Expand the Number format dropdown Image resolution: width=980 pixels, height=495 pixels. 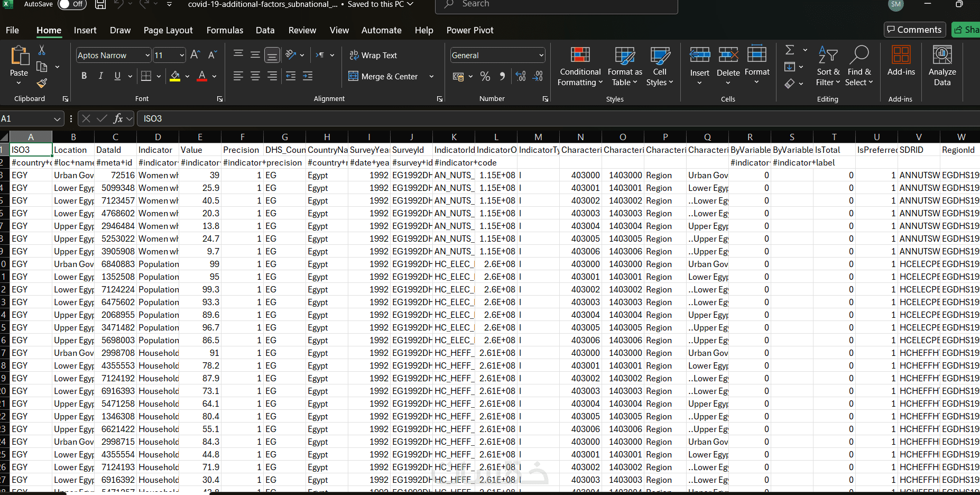tap(541, 56)
